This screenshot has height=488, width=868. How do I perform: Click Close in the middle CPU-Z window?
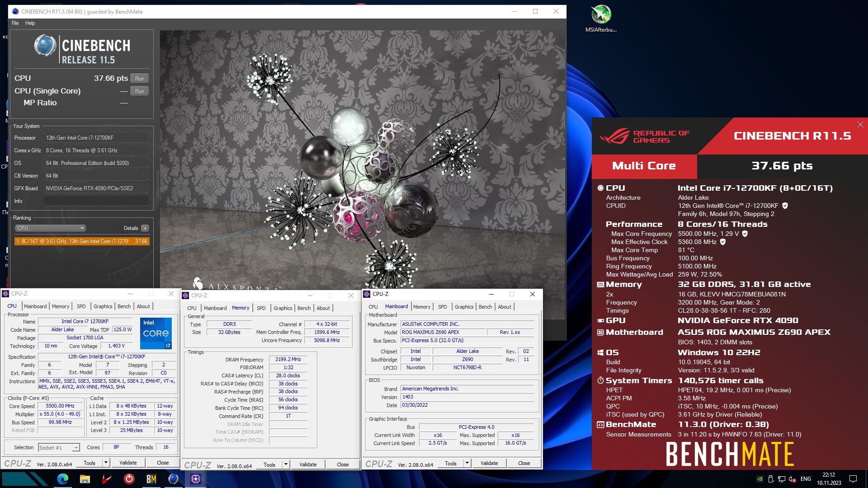[343, 465]
